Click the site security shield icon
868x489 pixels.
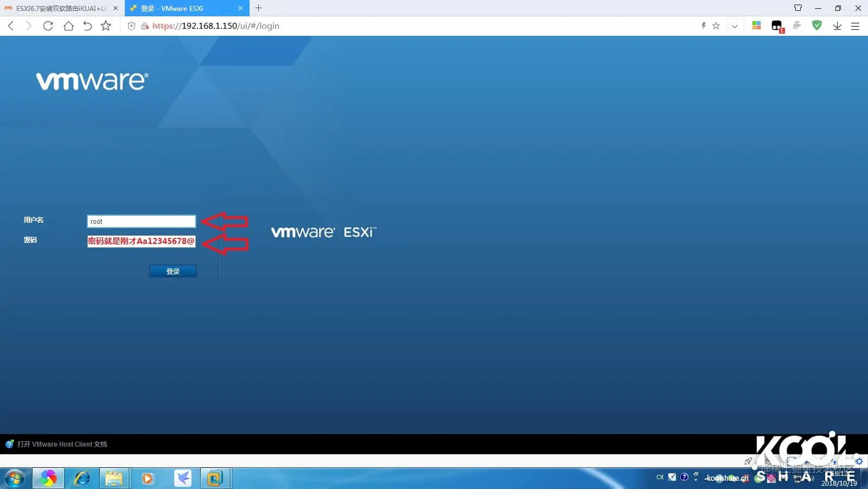[131, 26]
